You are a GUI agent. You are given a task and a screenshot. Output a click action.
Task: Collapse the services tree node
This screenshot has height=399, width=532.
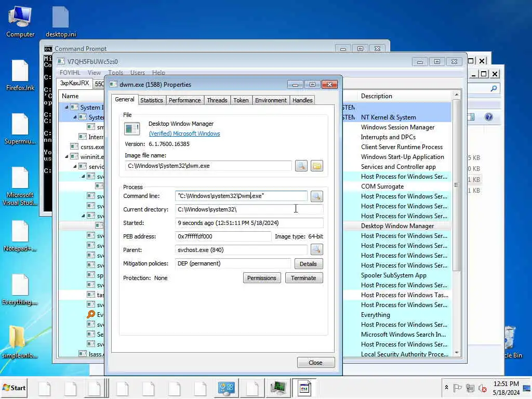tap(75, 167)
